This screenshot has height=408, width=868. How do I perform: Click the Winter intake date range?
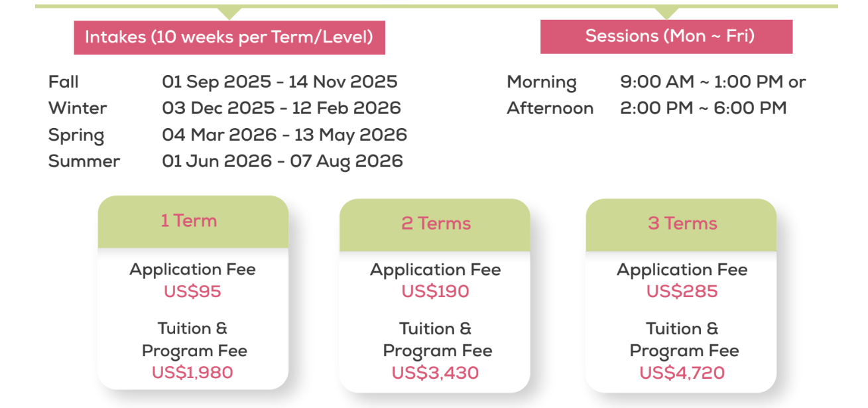click(x=281, y=108)
